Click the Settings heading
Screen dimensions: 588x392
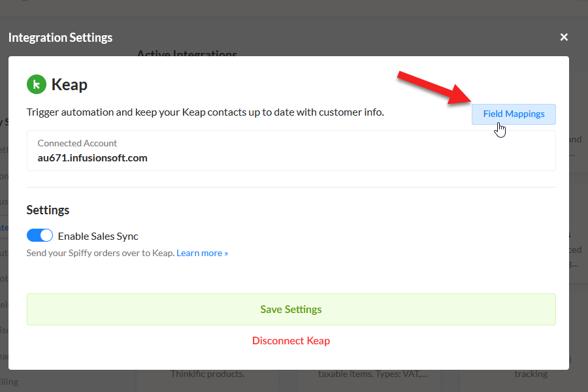pos(48,210)
